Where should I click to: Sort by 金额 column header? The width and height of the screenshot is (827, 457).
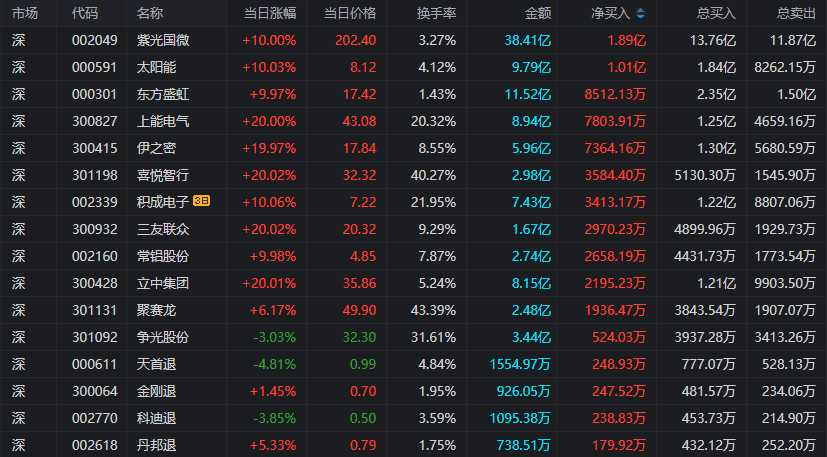[x=538, y=13]
